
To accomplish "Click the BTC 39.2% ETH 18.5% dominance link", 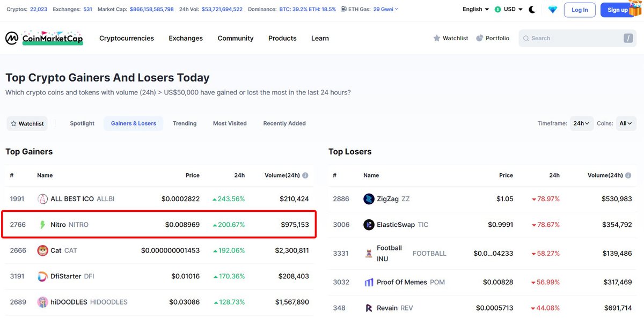I will (x=308, y=10).
